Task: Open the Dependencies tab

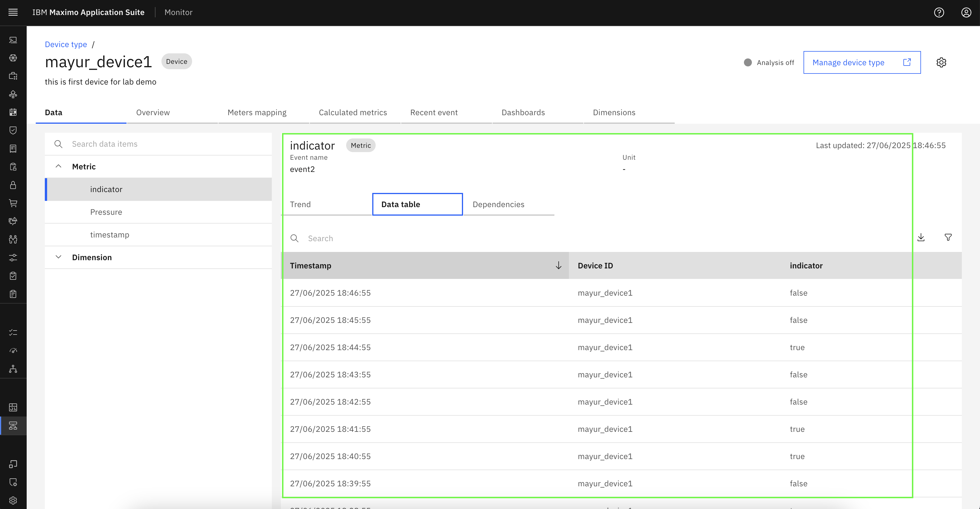Action: pyautogui.click(x=509, y=204)
